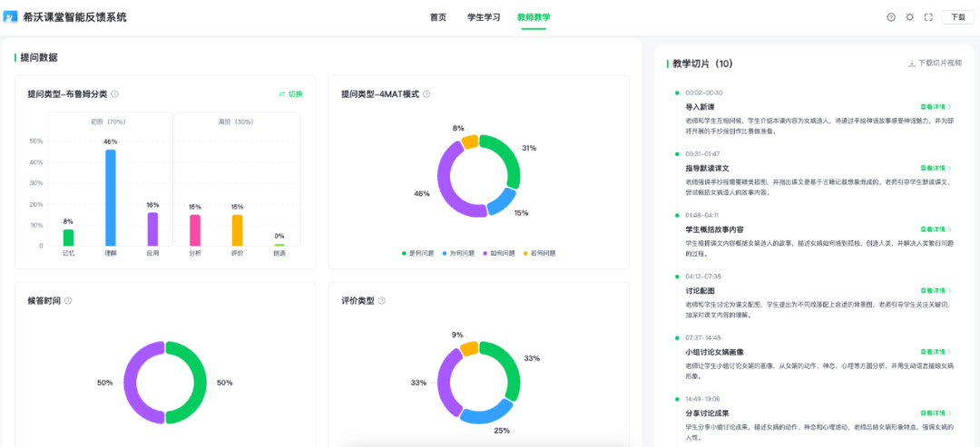Click the 创造 axis label
980x447 pixels.
pyautogui.click(x=279, y=254)
